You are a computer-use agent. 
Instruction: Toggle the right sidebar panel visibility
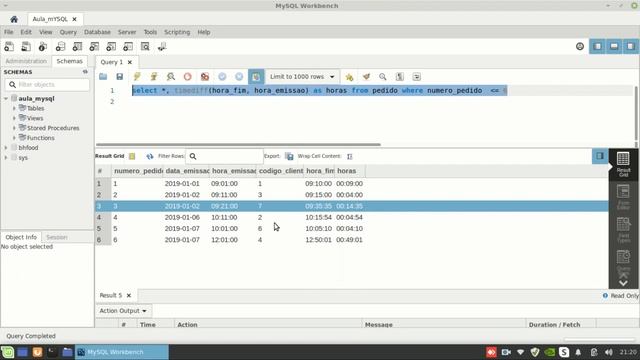click(631, 47)
